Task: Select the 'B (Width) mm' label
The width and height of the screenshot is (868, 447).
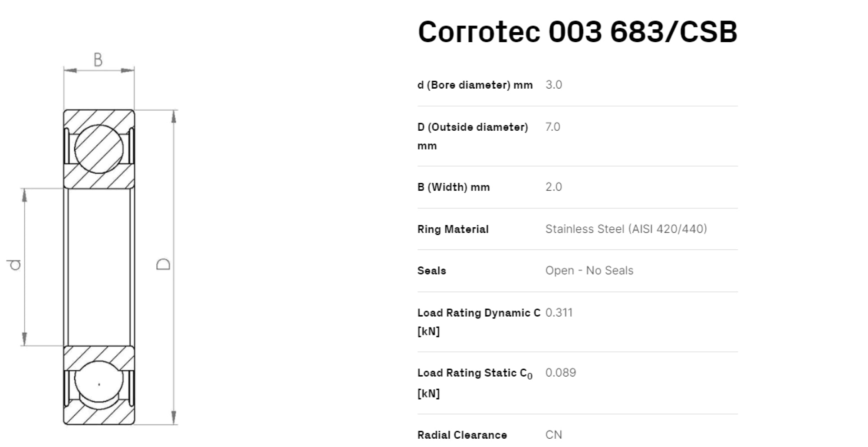Action: [x=454, y=187]
